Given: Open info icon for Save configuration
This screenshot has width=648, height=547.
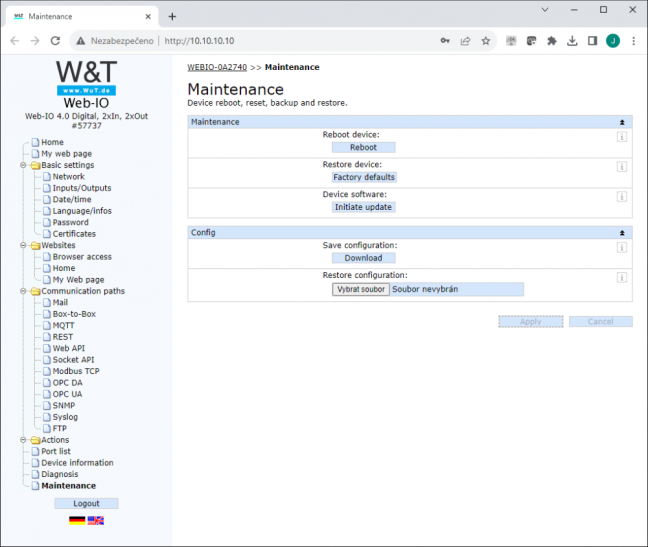Looking at the screenshot, I should coord(622,247).
